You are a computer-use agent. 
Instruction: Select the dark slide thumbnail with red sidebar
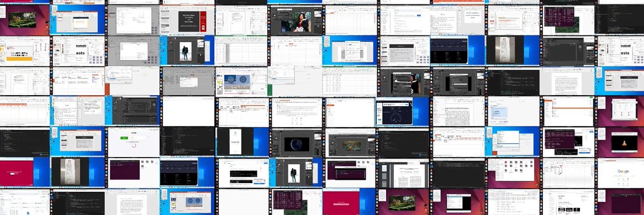point(187,20)
